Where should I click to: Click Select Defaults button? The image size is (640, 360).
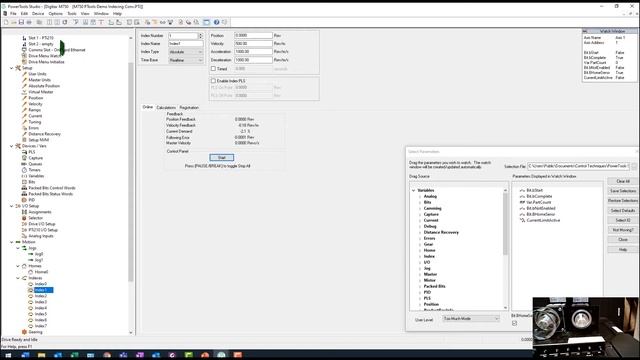(622, 211)
